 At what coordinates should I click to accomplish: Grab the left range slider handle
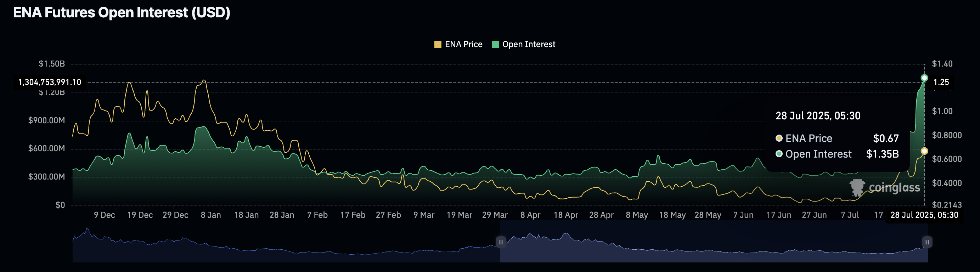click(501, 242)
